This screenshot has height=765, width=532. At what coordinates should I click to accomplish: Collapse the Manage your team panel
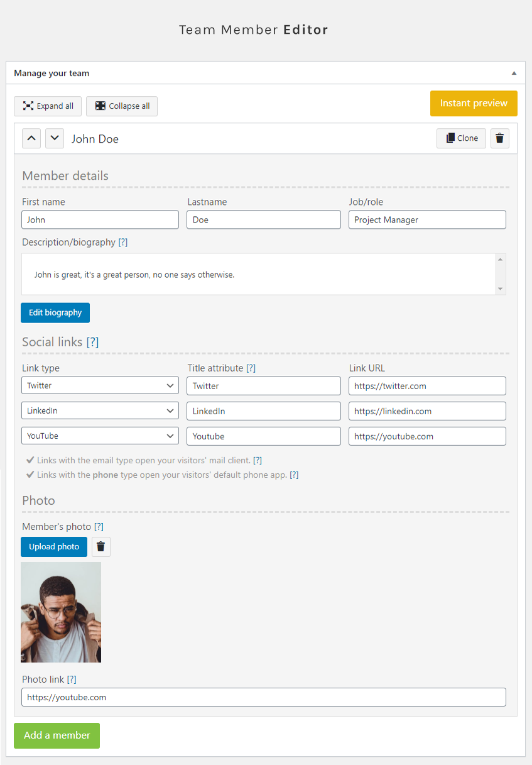coord(514,73)
